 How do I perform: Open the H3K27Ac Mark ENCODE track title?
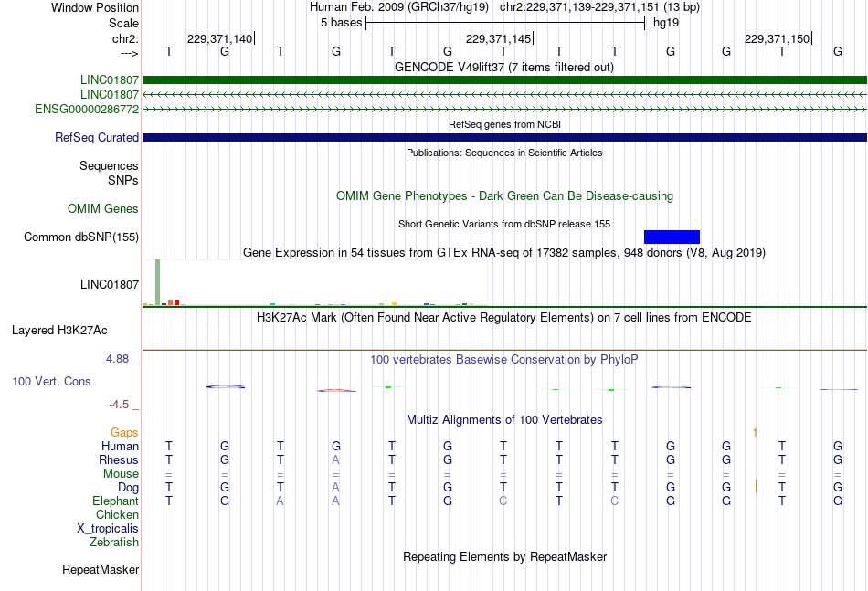click(x=504, y=318)
